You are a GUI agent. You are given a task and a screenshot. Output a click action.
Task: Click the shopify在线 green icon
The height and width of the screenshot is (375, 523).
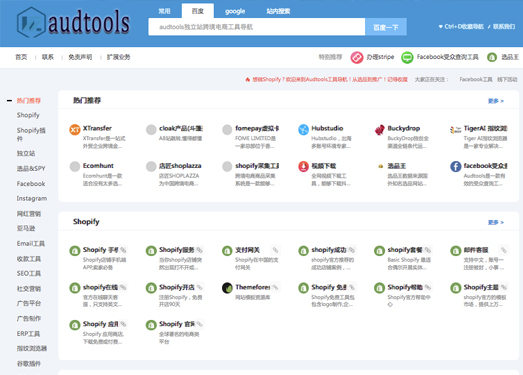[75, 288]
